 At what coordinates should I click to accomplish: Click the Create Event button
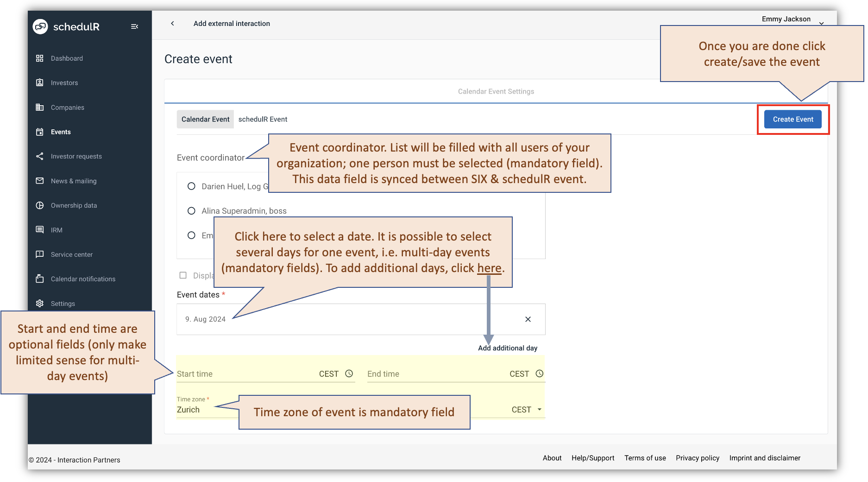(793, 119)
